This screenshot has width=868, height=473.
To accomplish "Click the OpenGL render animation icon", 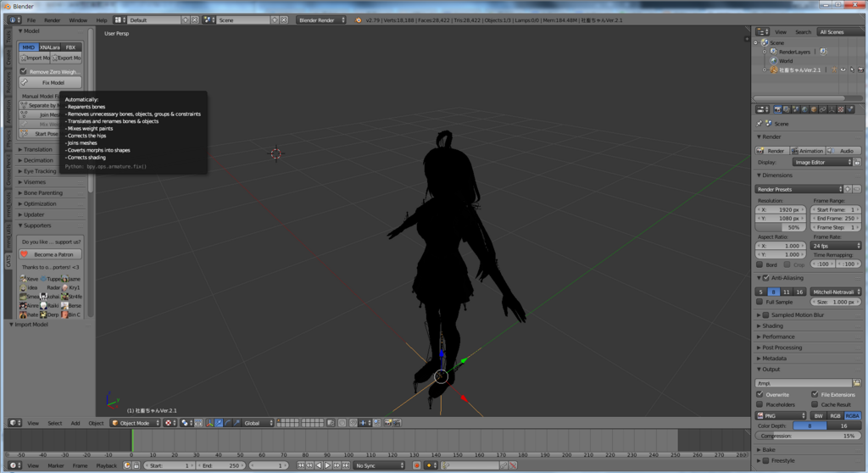I will pos(397,423).
